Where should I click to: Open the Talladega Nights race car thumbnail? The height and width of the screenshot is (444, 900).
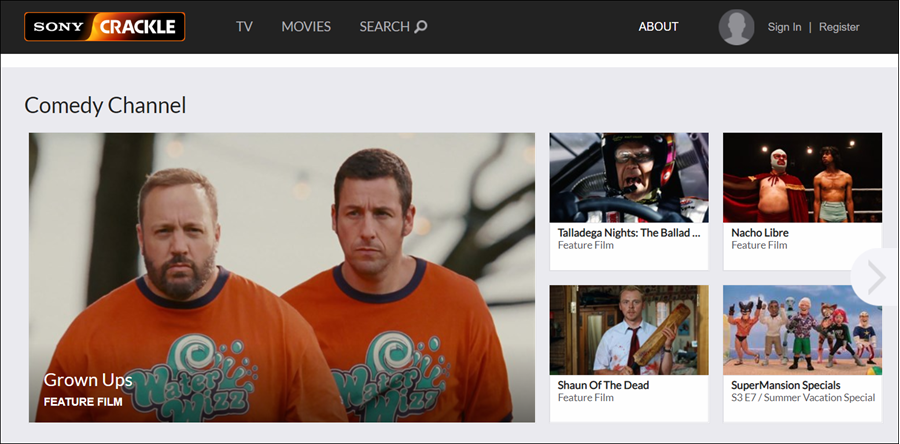(x=629, y=177)
